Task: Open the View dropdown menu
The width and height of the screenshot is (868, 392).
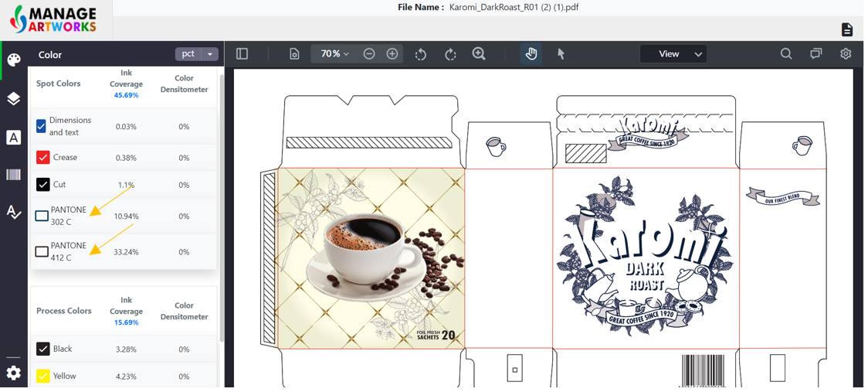Action: (x=673, y=54)
